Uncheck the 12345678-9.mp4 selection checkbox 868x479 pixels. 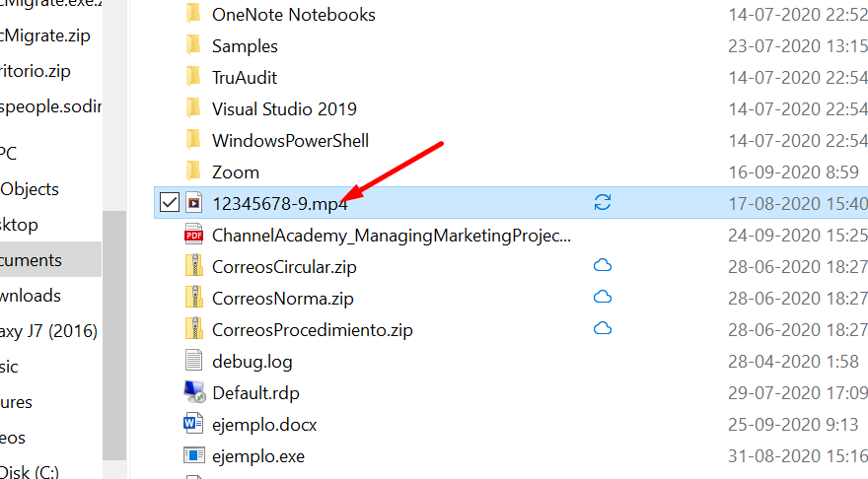click(x=170, y=202)
